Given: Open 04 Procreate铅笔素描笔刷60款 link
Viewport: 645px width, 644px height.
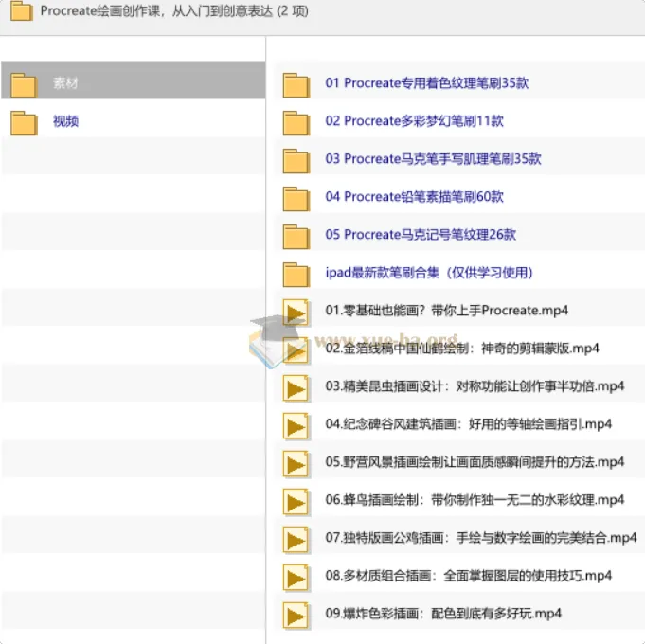Looking at the screenshot, I should [414, 197].
